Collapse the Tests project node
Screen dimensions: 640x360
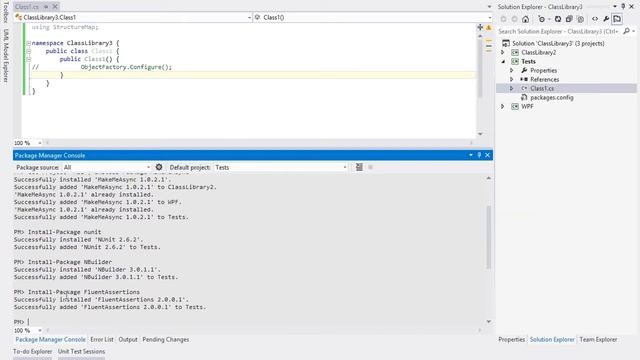(x=503, y=61)
